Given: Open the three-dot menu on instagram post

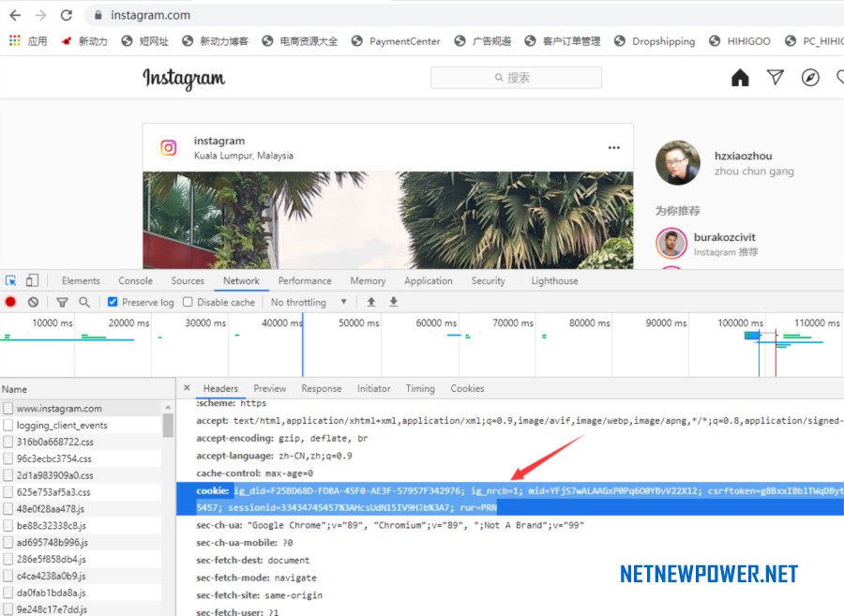Looking at the screenshot, I should coord(613,147).
